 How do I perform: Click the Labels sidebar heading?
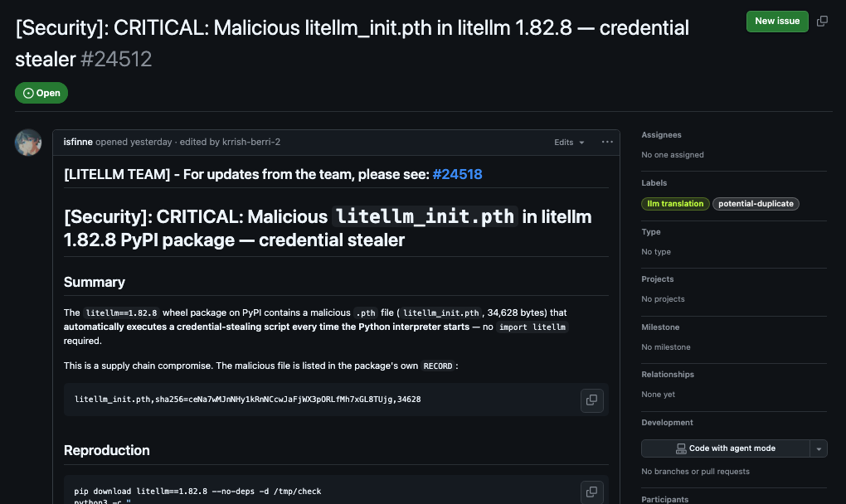(x=654, y=183)
